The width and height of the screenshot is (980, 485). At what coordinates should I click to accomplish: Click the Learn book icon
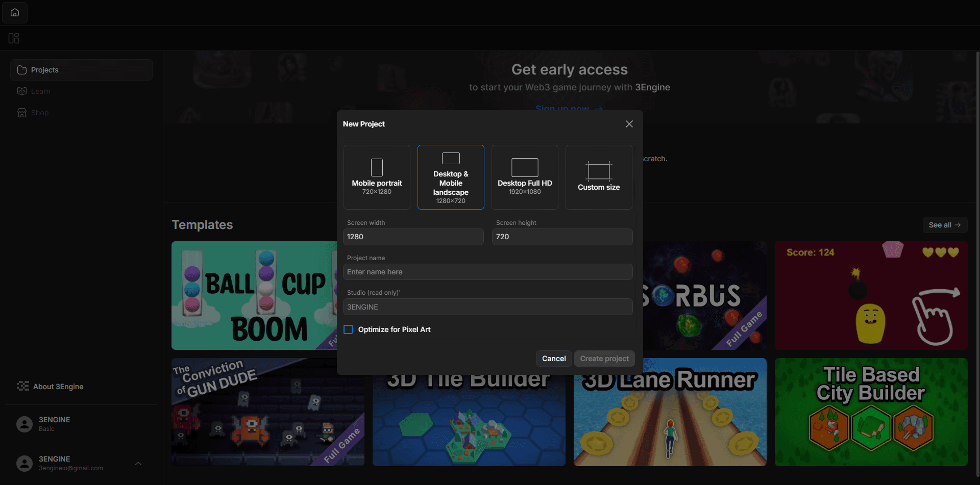(x=22, y=91)
